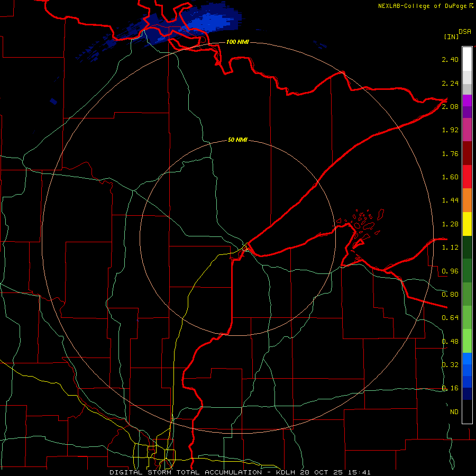
Task: Click the 0.32 legend value
Action: (450, 365)
